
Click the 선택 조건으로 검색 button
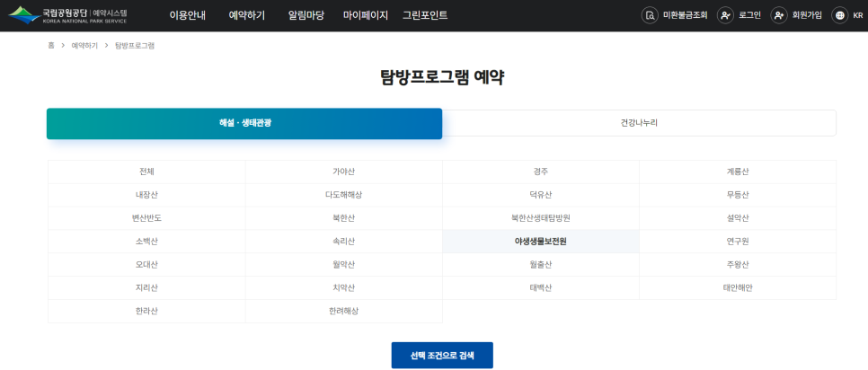click(442, 356)
